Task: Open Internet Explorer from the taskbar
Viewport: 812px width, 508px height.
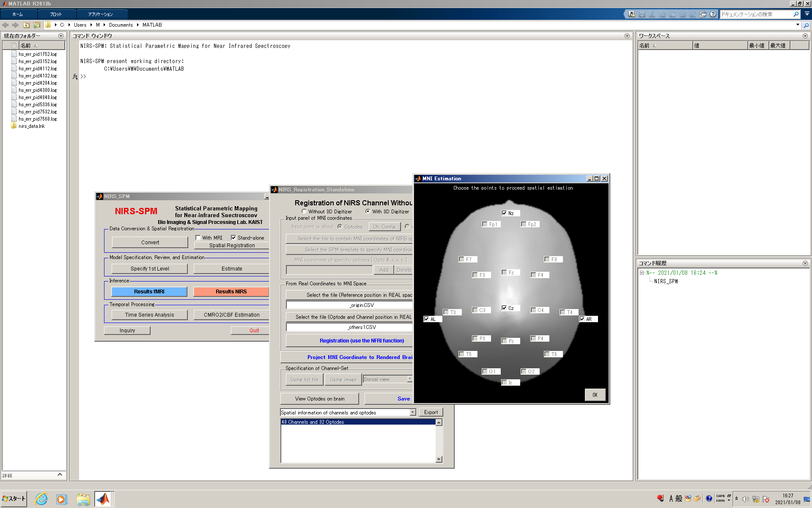Action: (41, 499)
